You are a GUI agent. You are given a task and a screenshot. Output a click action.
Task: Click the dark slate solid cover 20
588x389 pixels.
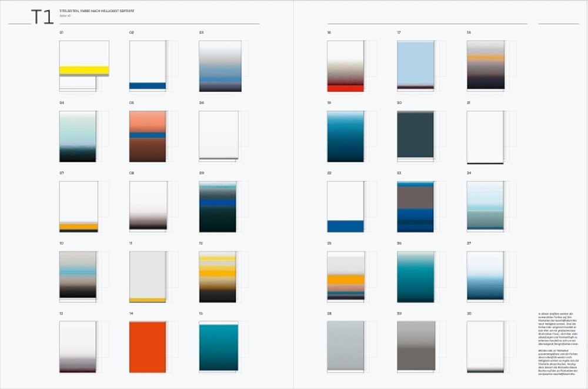click(415, 135)
